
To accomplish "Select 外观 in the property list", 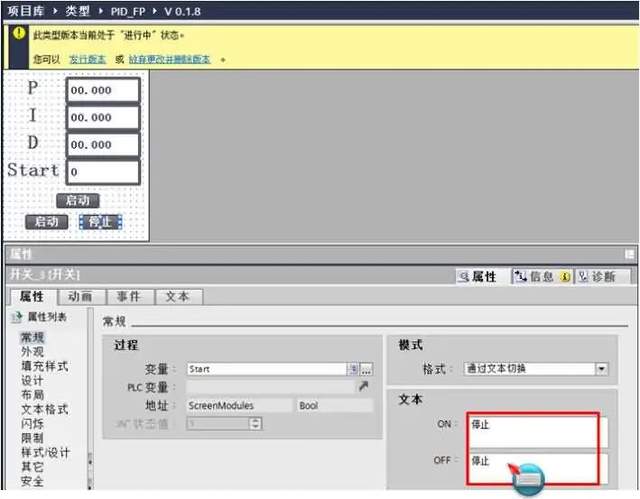I will 32,352.
